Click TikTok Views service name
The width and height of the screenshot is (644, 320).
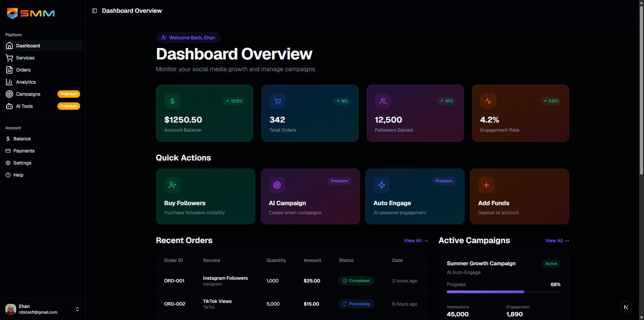coord(217,301)
